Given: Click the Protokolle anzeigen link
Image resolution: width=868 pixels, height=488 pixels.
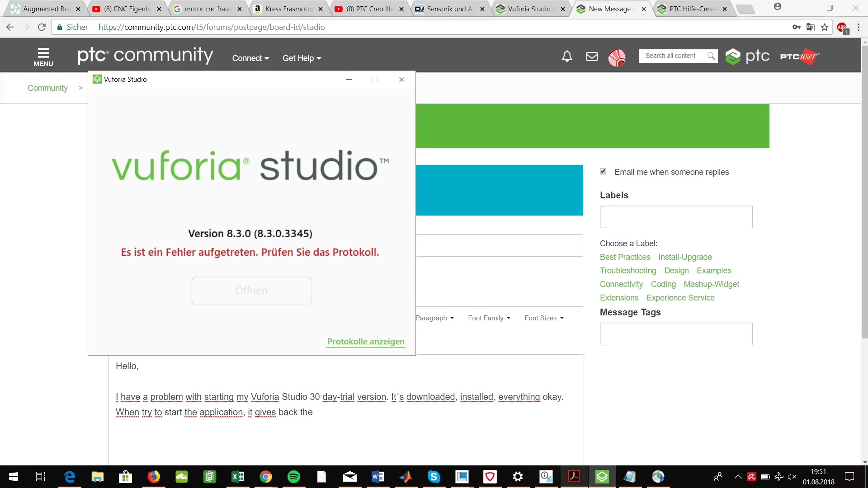Looking at the screenshot, I should tap(366, 342).
